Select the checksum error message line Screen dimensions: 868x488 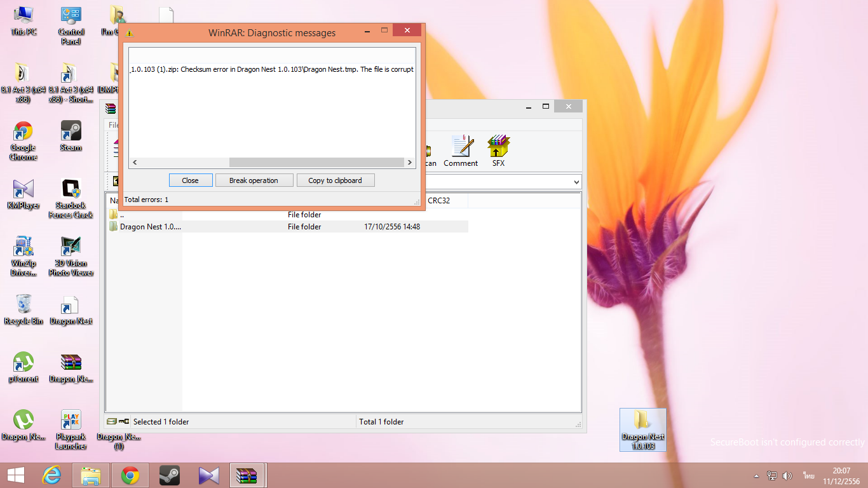click(272, 69)
